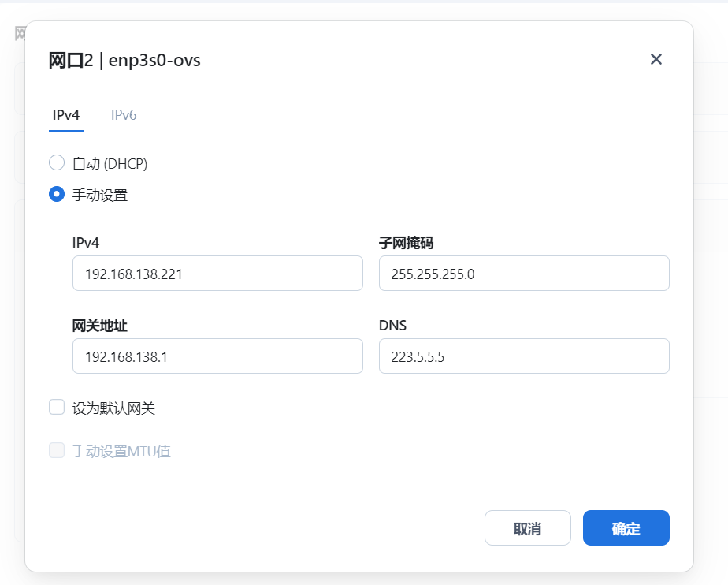Screen dimensions: 728x585
Task: Choose the 手动设置 radio option
Action: (x=57, y=195)
